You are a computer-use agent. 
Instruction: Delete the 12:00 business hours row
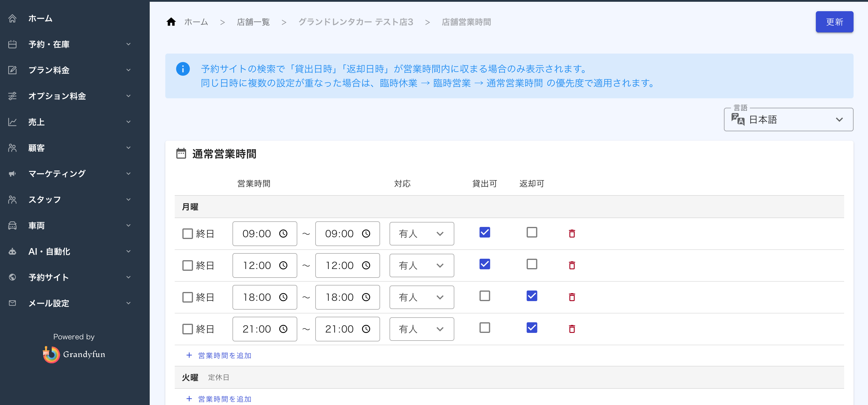click(x=572, y=265)
